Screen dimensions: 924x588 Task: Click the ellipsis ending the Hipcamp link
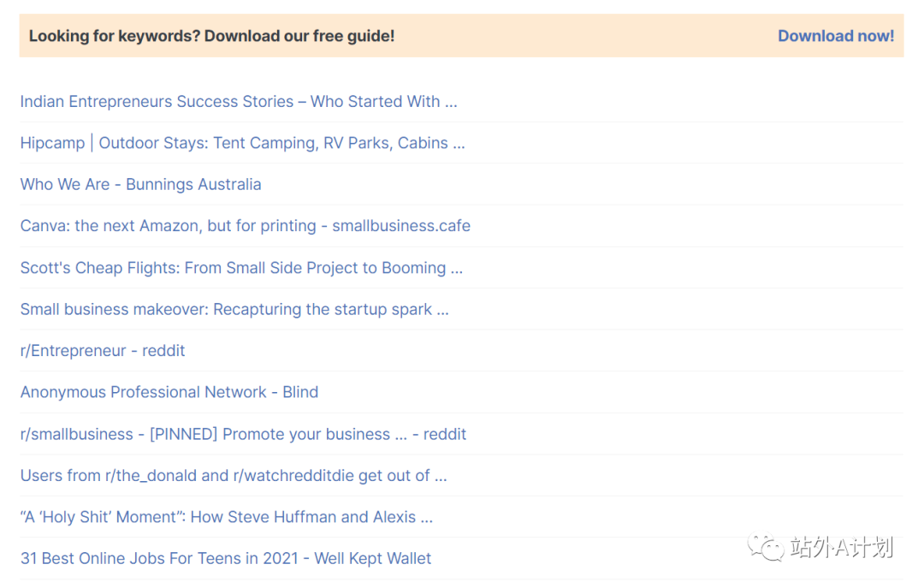pyautogui.click(x=459, y=144)
